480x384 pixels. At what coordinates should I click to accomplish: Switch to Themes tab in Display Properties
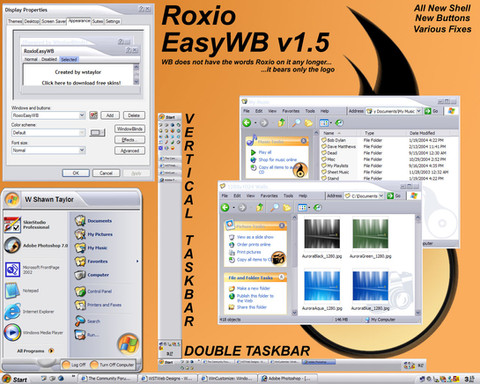15,21
